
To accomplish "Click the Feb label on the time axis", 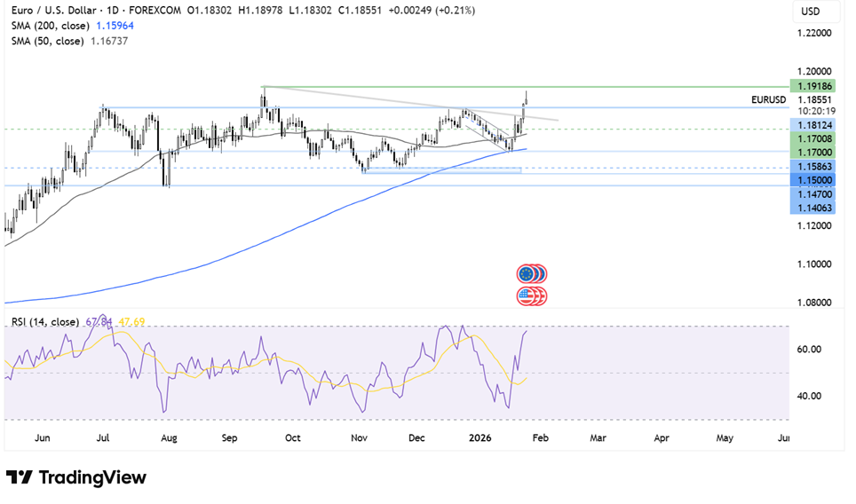I will click(541, 438).
